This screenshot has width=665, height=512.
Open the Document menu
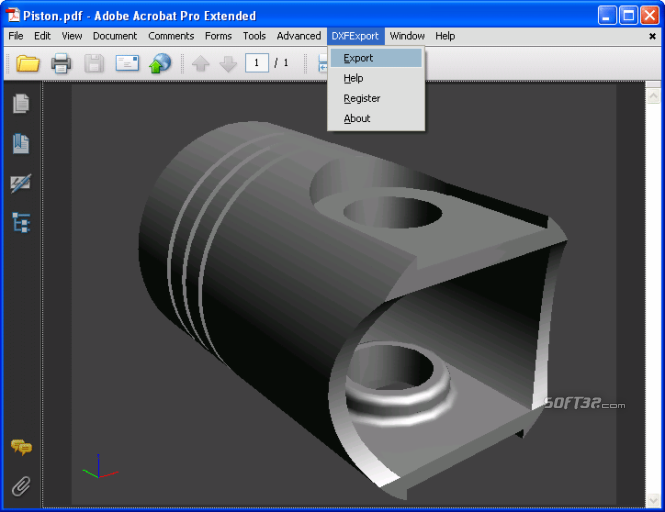pos(115,36)
